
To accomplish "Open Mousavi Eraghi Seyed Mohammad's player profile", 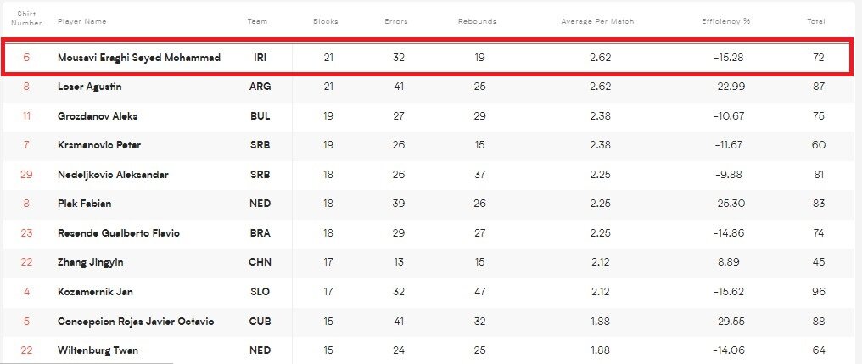I will tap(139, 58).
